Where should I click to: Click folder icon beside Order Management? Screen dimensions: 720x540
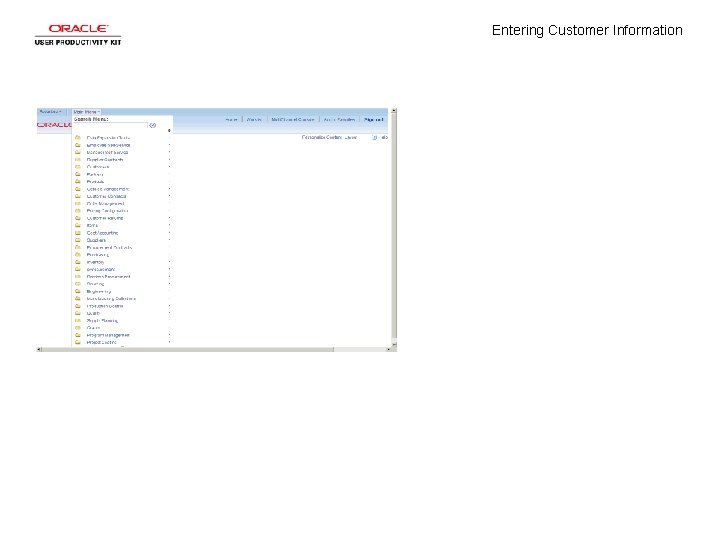(78, 203)
